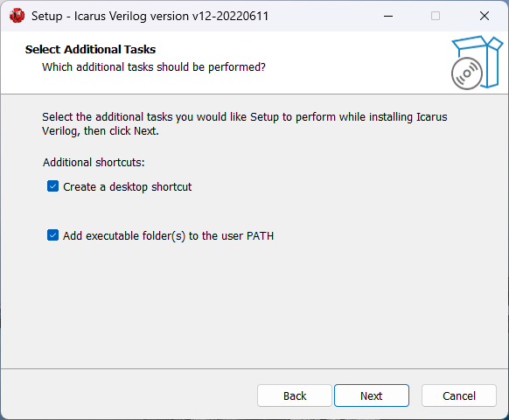Uncheck the desktop shortcut checkbox
The height and width of the screenshot is (420, 509).
[52, 186]
